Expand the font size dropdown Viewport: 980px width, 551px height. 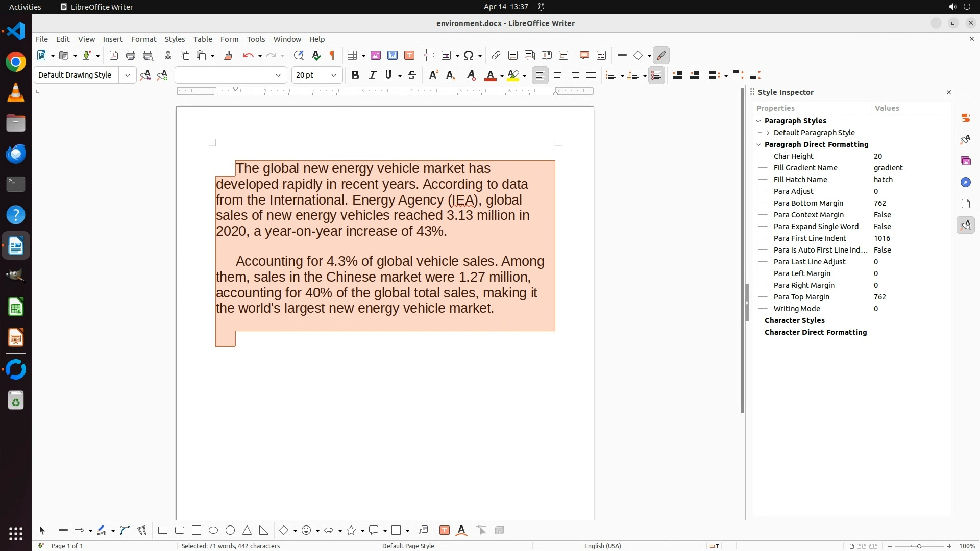[334, 76]
